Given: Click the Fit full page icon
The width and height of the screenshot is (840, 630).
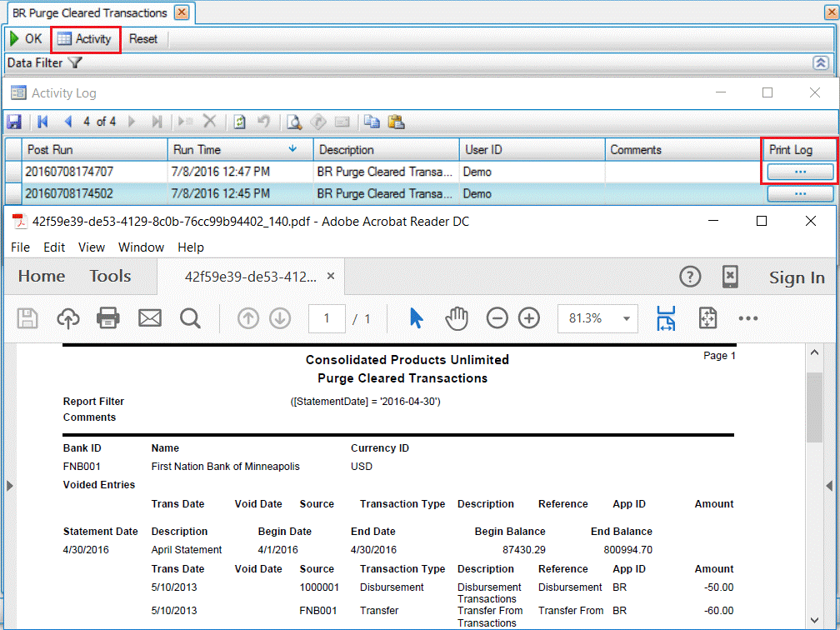Looking at the screenshot, I should [x=707, y=318].
